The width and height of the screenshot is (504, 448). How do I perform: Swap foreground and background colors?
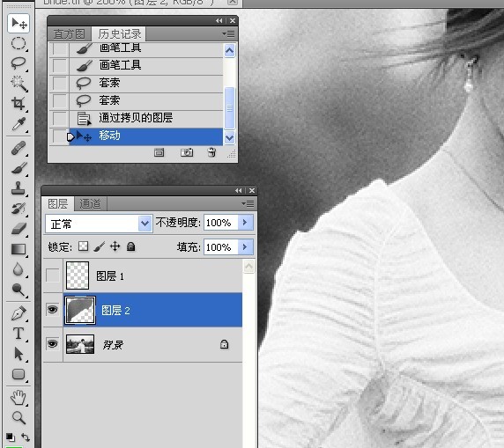(x=26, y=437)
